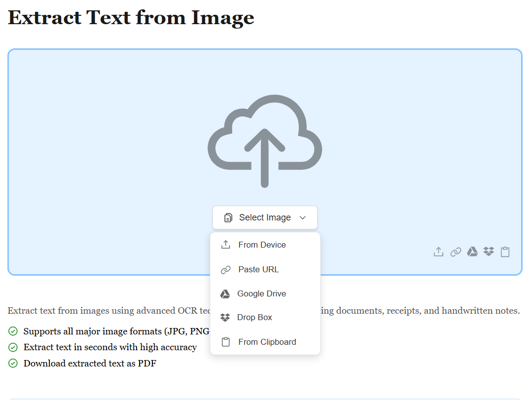The width and height of the screenshot is (532, 400).
Task: Click the clipboard icon in the drop zone corner
Action: [x=505, y=252]
